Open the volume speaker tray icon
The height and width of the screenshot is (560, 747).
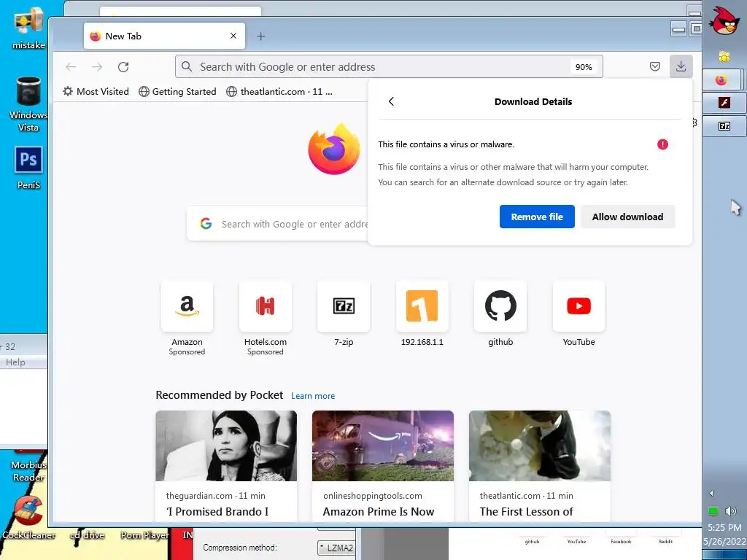(731, 511)
